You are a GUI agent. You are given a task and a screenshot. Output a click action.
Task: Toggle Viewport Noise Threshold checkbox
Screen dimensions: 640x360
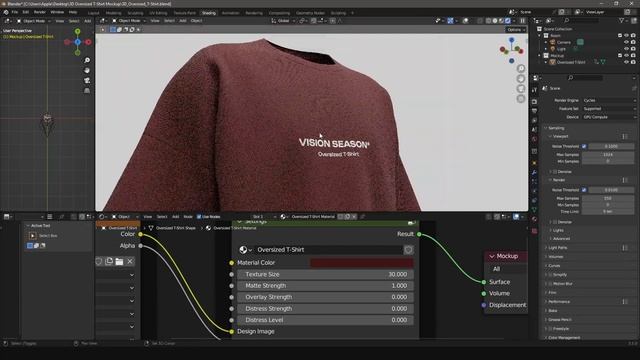click(584, 146)
